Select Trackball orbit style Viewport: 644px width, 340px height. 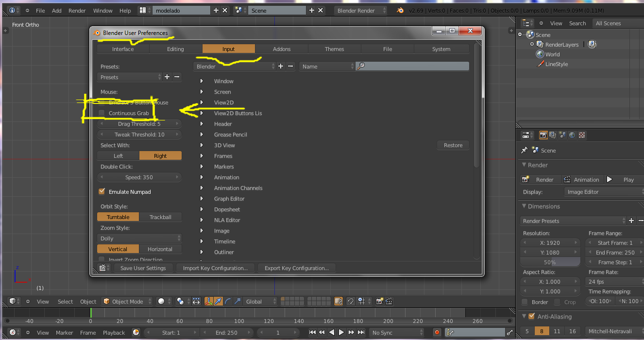(x=160, y=217)
